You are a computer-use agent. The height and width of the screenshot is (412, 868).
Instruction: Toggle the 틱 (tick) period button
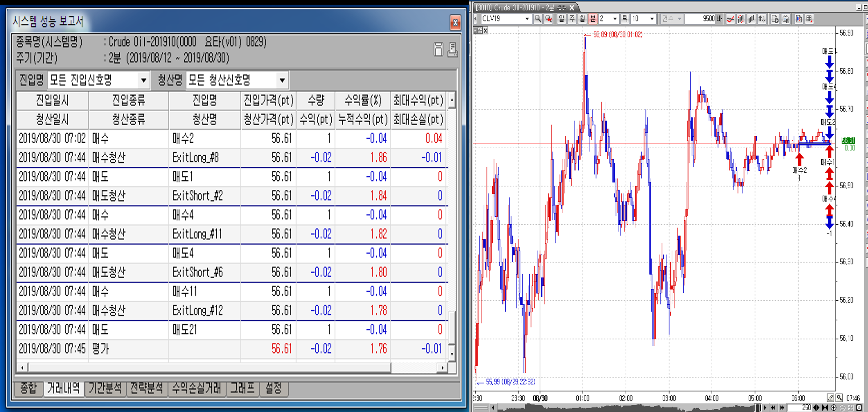coord(625,19)
